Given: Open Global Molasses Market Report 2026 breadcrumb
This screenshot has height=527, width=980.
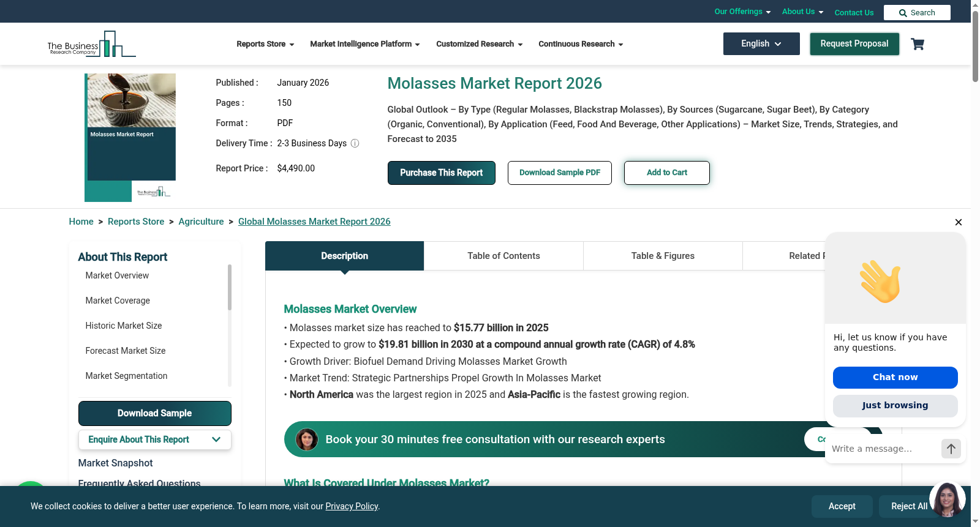Looking at the screenshot, I should point(314,222).
